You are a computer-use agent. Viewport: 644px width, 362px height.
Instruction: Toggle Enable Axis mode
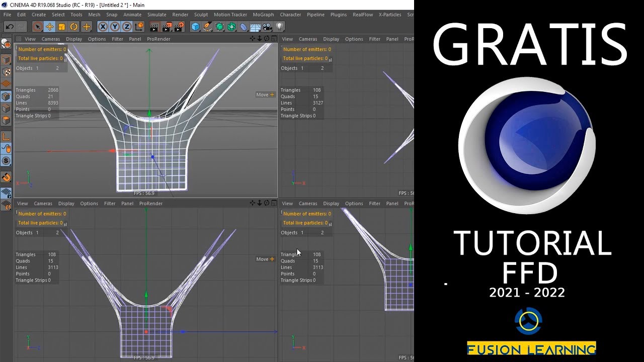click(6, 136)
